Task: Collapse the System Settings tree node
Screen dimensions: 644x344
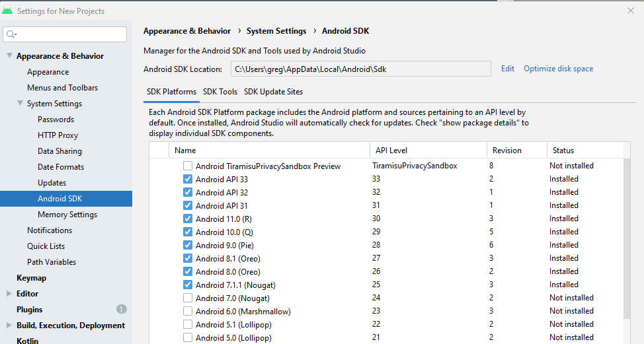Action: [x=19, y=104]
